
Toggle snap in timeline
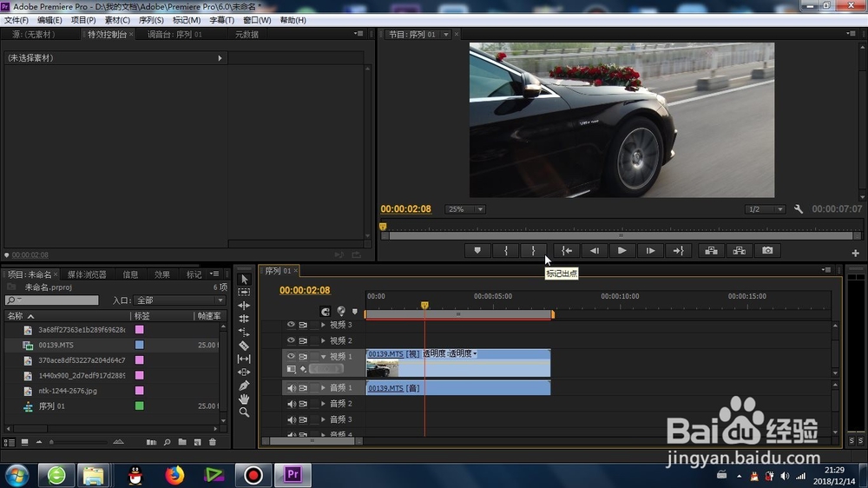pos(325,312)
